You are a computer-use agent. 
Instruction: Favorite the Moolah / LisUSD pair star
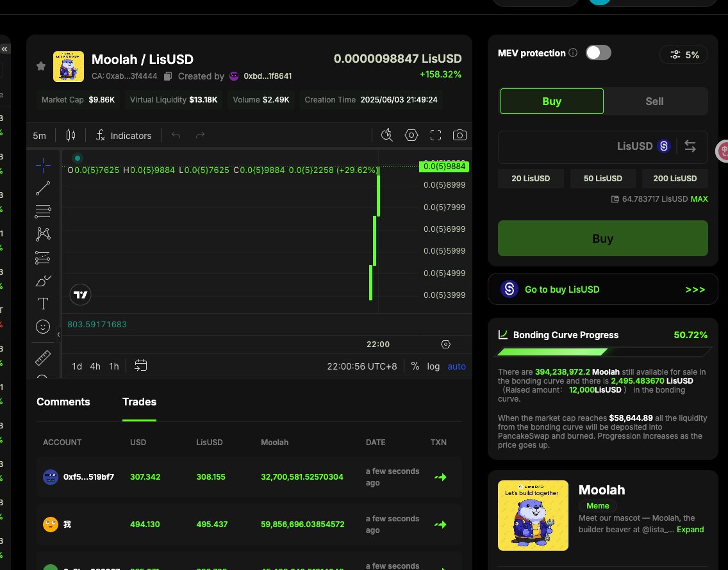[x=41, y=67]
